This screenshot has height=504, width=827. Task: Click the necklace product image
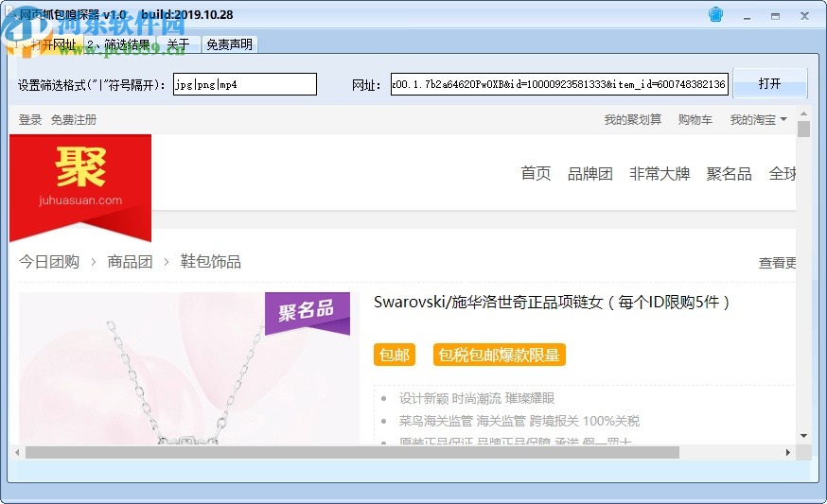[189, 369]
